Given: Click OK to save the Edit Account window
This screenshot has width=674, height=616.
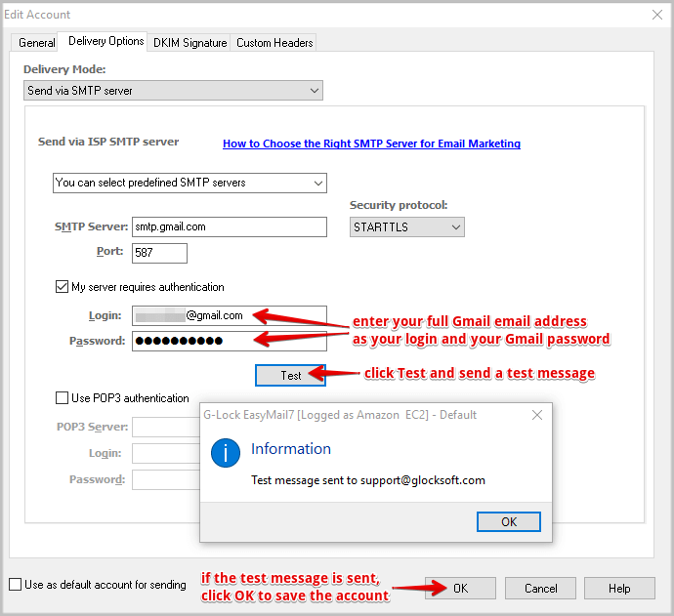Looking at the screenshot, I should click(x=460, y=588).
